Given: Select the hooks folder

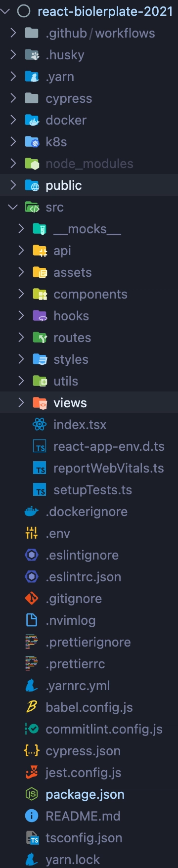Looking at the screenshot, I should tap(89, 316).
